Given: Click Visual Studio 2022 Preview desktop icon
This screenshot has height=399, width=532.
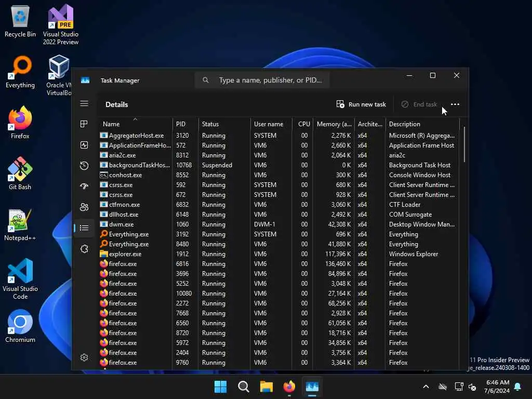Looking at the screenshot, I should (61, 25).
